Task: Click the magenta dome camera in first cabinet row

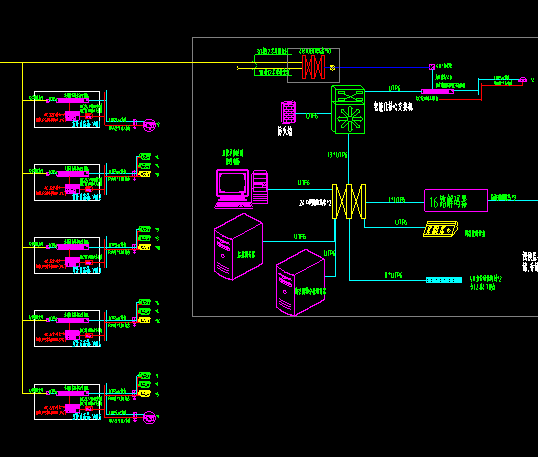Action: point(150,125)
